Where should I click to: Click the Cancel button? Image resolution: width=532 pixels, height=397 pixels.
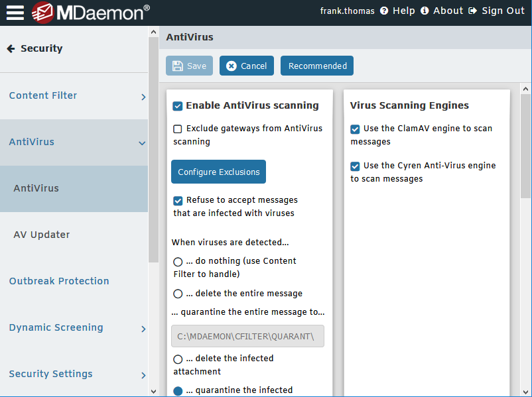coord(246,66)
